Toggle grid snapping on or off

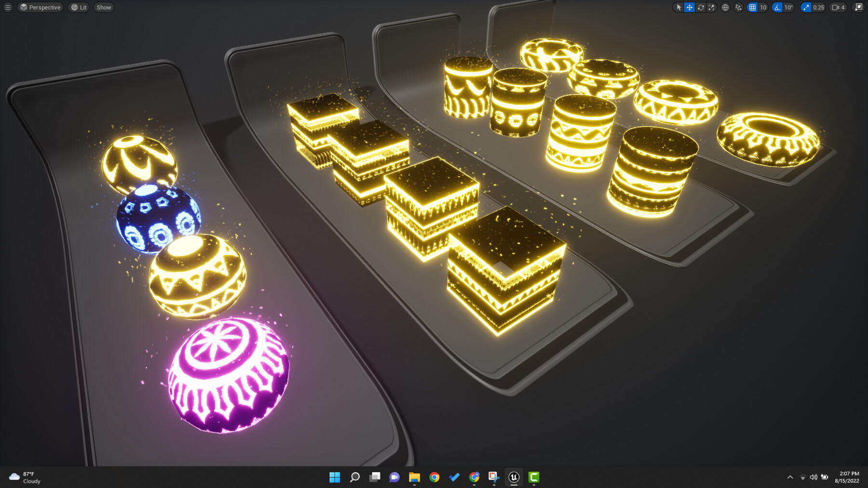click(x=752, y=7)
